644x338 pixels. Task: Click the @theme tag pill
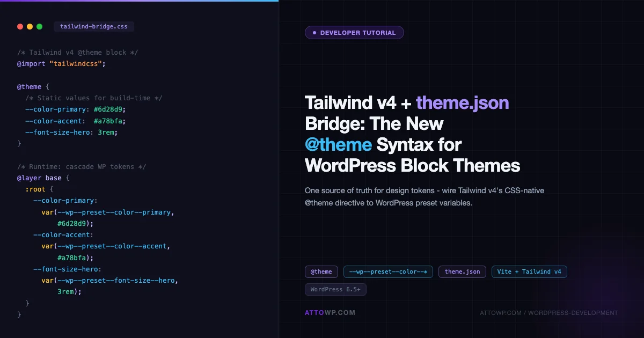pos(321,271)
